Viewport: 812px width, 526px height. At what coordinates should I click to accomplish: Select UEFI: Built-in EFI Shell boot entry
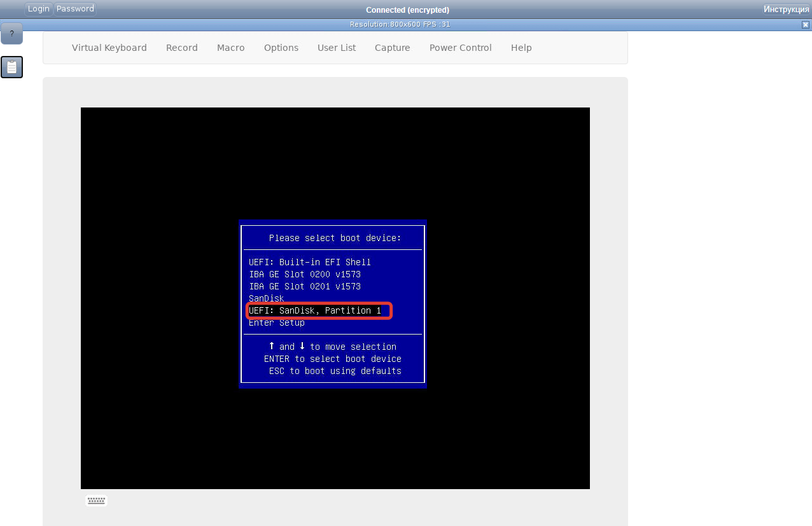click(x=310, y=262)
